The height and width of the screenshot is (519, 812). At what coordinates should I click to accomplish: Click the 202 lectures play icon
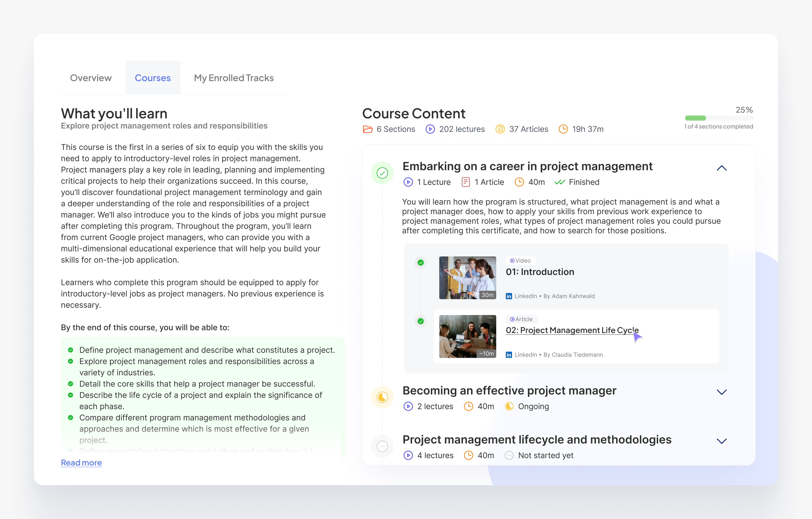pyautogui.click(x=430, y=129)
